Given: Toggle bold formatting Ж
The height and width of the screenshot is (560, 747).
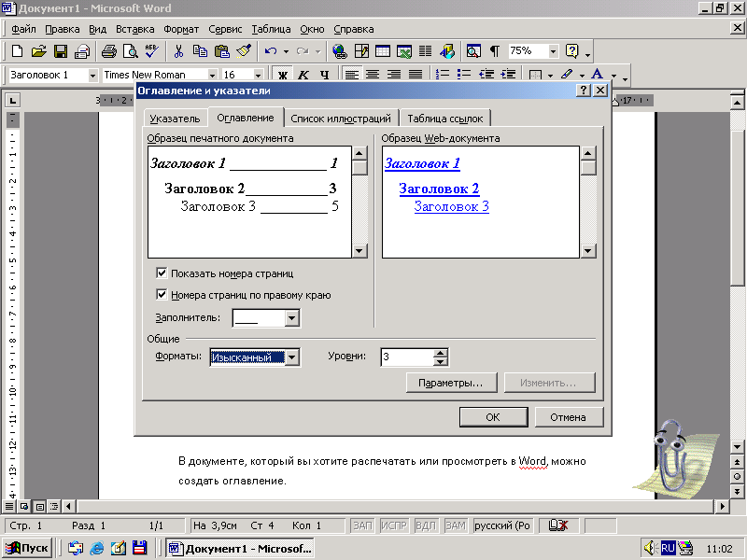Looking at the screenshot, I should coord(283,75).
